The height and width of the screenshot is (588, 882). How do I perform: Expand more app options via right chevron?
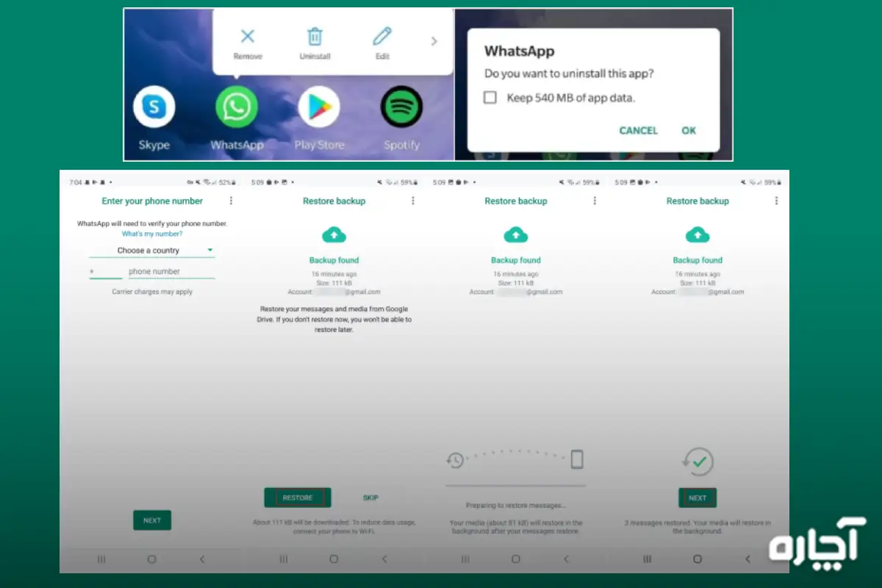coord(434,41)
